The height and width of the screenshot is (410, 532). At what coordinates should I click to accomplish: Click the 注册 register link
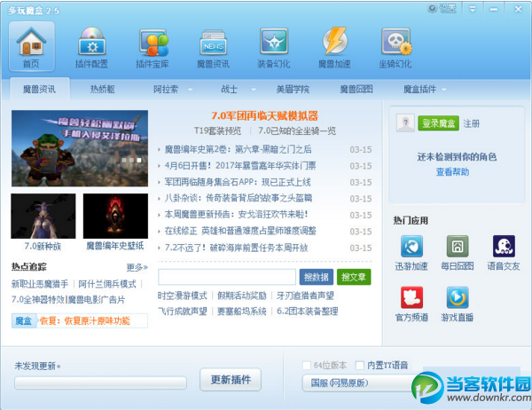pyautogui.click(x=472, y=123)
